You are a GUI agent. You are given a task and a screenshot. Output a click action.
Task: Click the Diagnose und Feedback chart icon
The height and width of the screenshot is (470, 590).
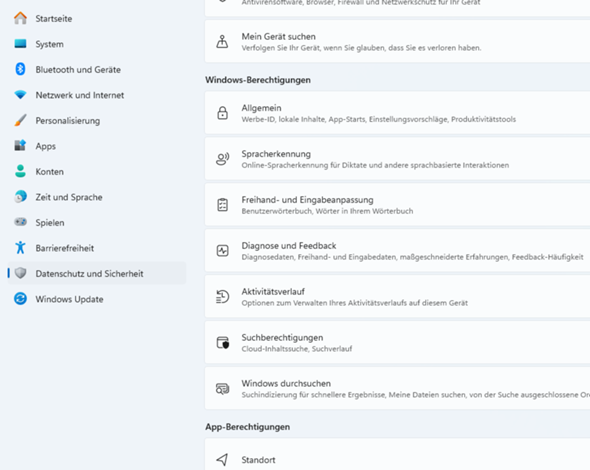[222, 251]
